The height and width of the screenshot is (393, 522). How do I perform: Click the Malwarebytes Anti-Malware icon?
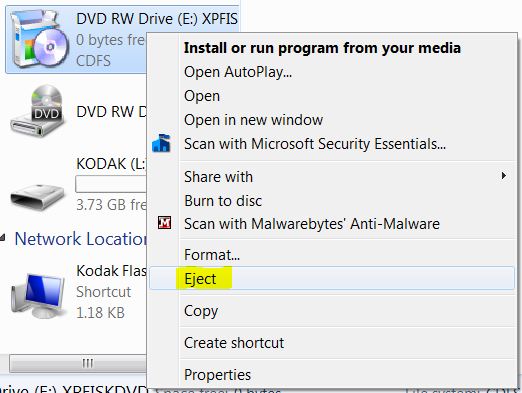tap(164, 223)
